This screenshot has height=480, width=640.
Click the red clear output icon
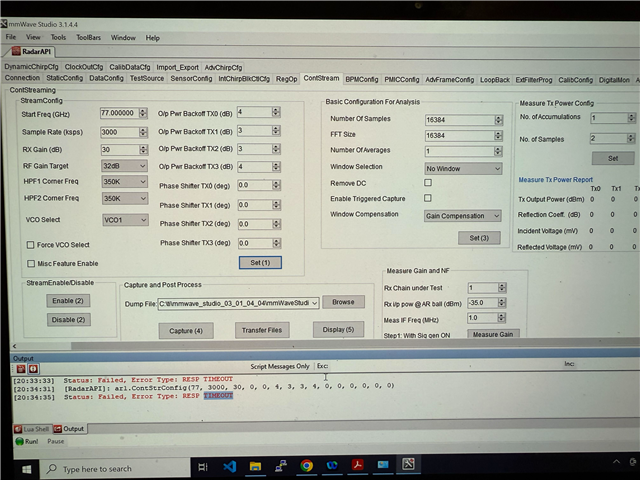[21, 369]
